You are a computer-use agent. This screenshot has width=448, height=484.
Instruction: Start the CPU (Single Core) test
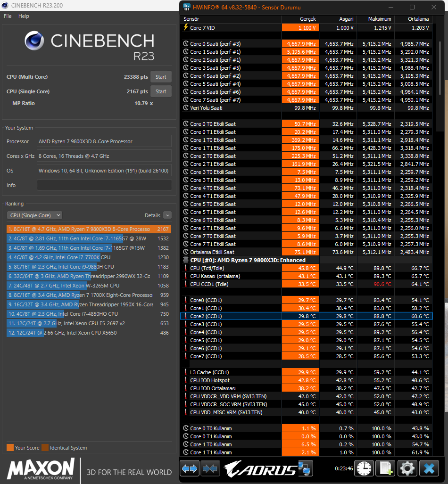pos(161,91)
